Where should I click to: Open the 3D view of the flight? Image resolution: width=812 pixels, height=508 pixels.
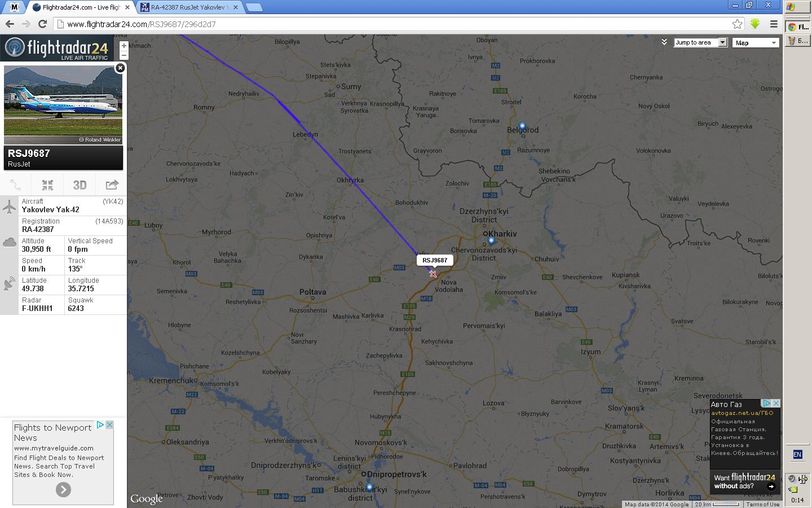click(x=80, y=185)
